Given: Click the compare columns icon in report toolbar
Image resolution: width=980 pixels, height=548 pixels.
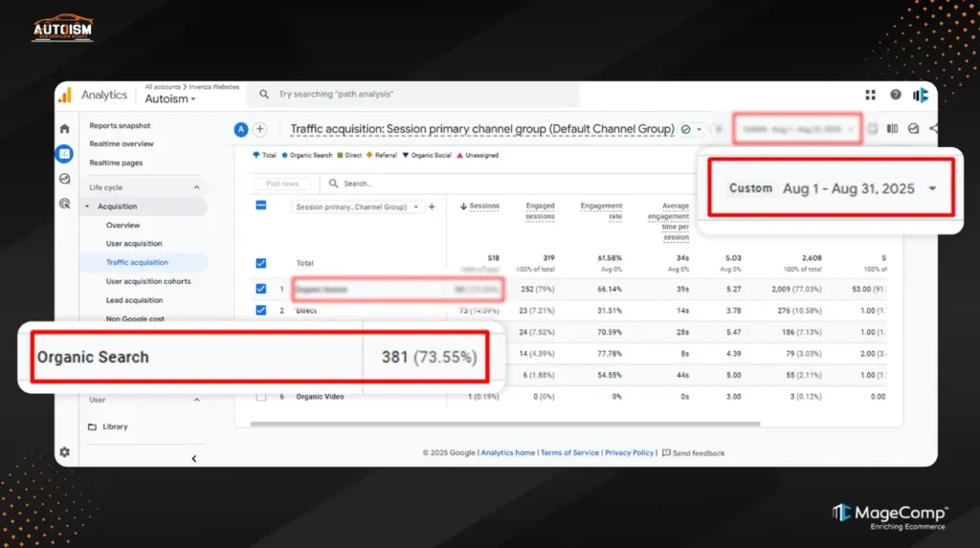Looking at the screenshot, I should pos(892,129).
